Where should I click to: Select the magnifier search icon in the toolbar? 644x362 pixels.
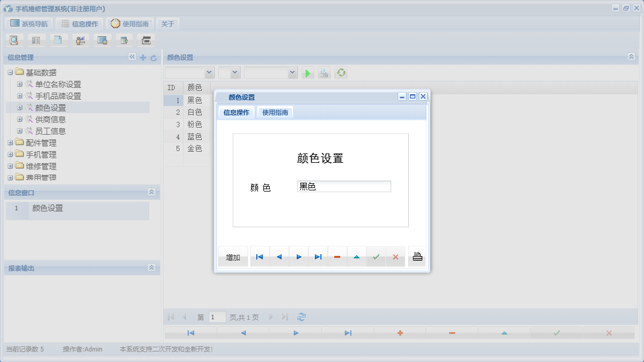tap(14, 40)
